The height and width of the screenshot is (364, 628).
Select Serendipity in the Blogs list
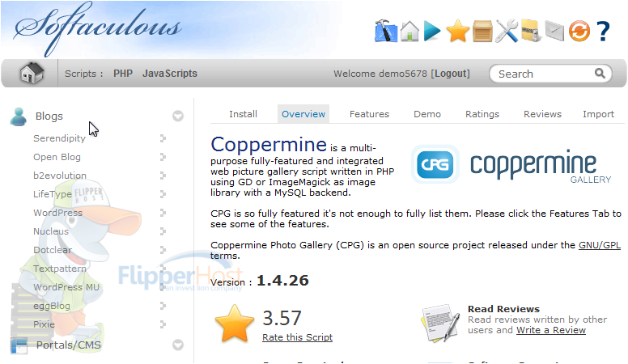59,138
